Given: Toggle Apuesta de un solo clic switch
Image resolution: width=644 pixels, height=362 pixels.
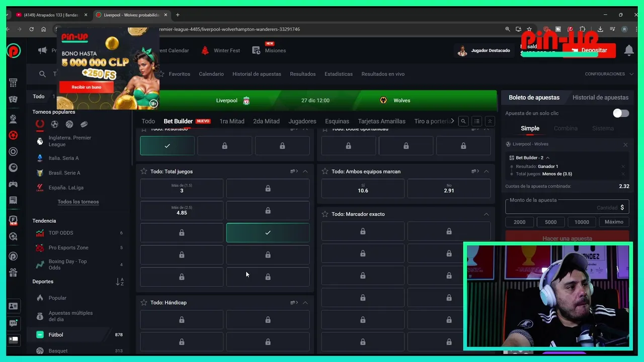Looking at the screenshot, I should coord(621,113).
